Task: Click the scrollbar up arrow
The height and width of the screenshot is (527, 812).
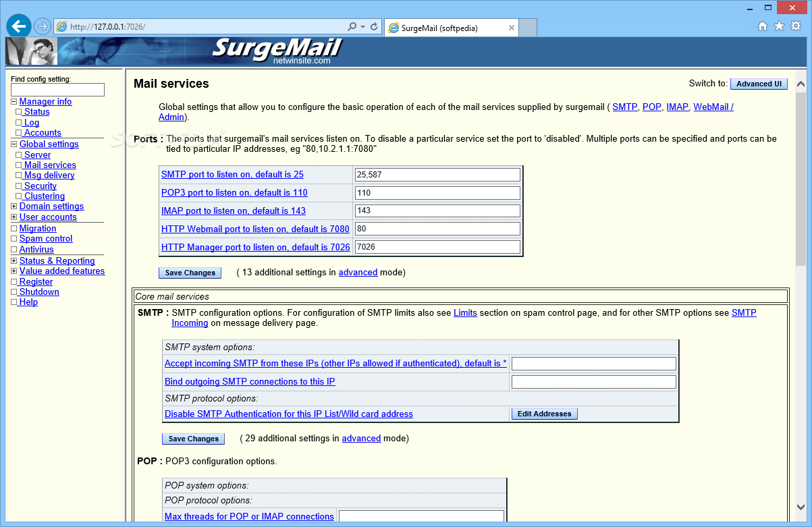Action: point(801,84)
